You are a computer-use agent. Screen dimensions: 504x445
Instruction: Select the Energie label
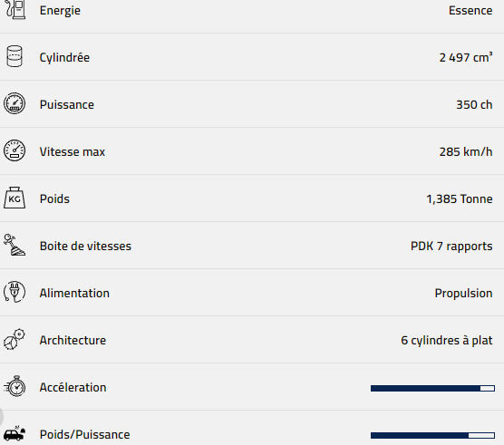60,11
